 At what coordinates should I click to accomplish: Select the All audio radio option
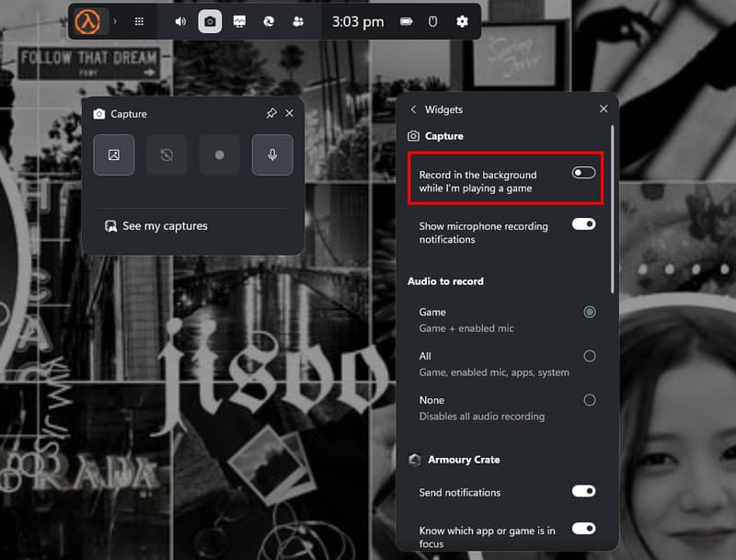tap(590, 356)
